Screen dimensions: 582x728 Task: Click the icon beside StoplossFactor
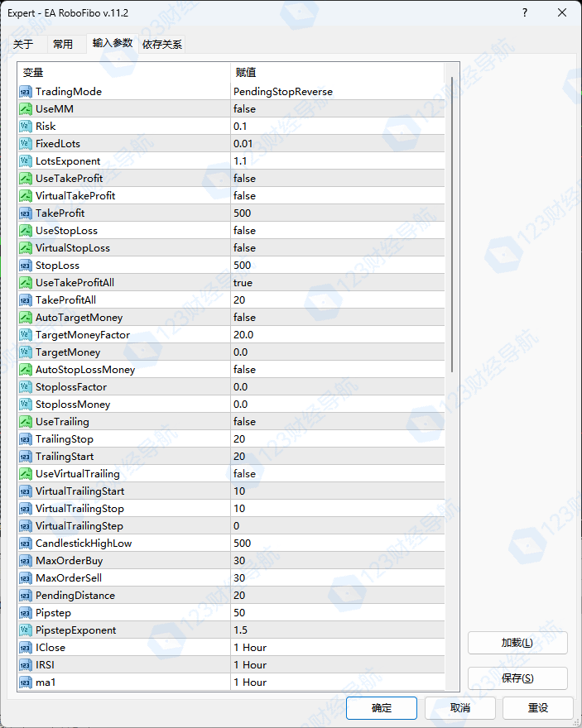(x=26, y=387)
